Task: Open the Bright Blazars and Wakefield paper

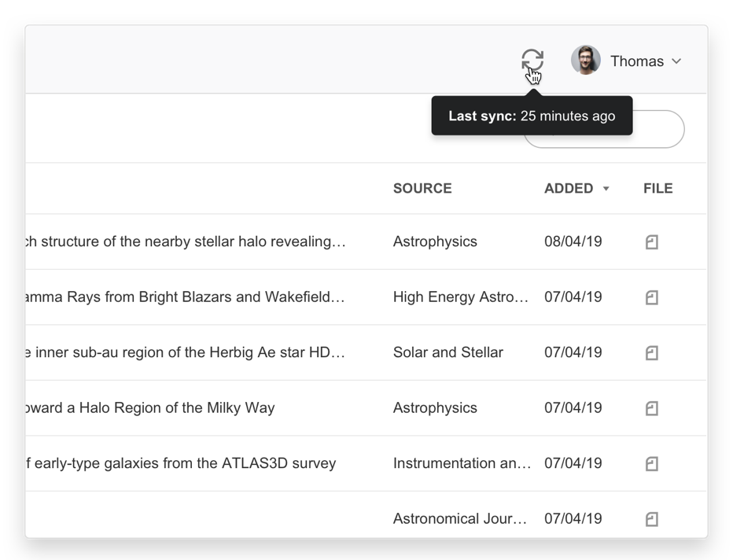Action: pos(186,297)
